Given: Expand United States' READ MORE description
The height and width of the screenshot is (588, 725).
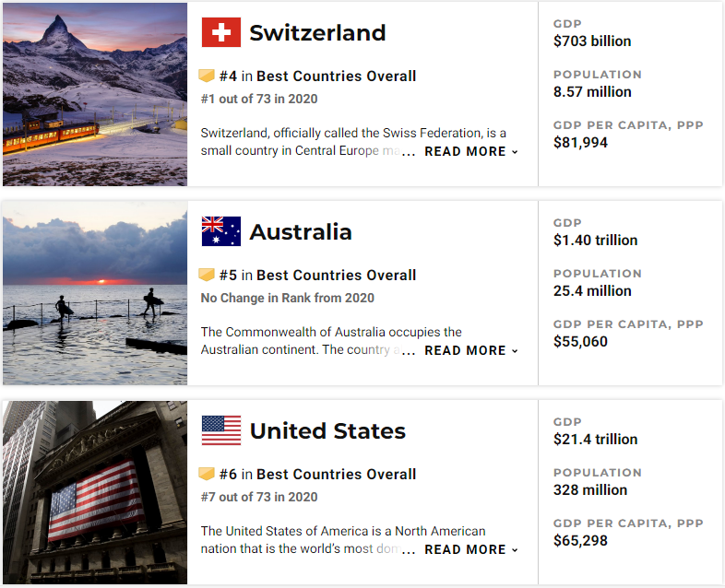Looking at the screenshot, I should 470,549.
